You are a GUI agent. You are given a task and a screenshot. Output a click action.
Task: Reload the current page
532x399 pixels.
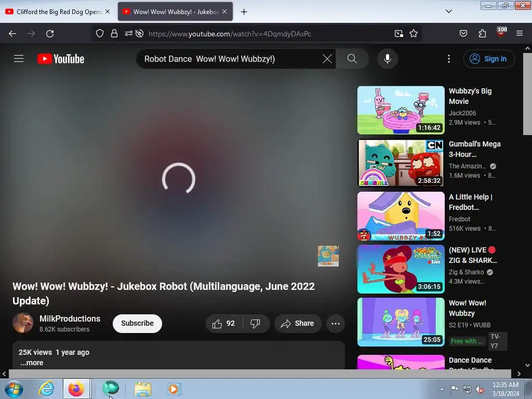pos(50,34)
